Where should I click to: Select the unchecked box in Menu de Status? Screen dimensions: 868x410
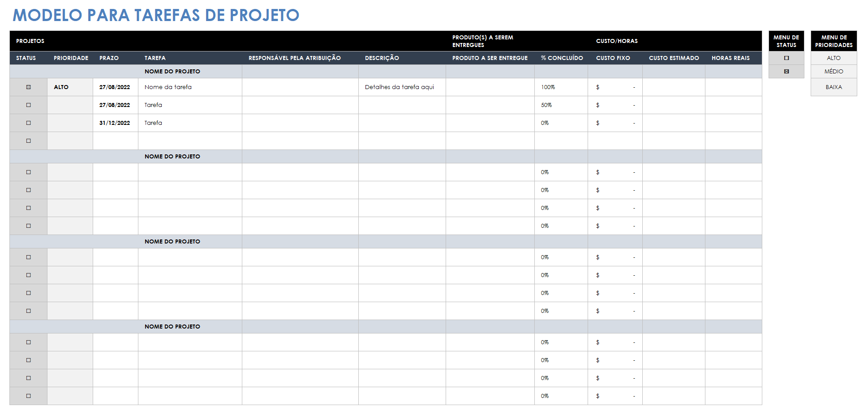(x=786, y=58)
